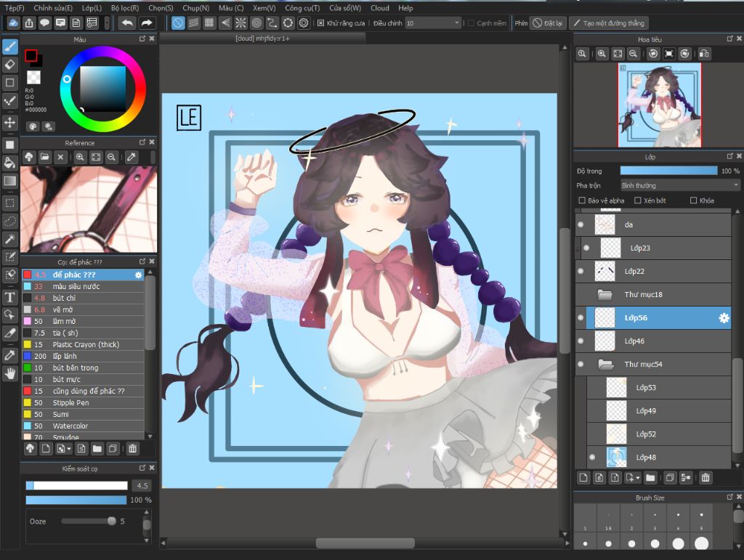Enable Xén bớt checkbox
The image size is (744, 560).
[638, 200]
